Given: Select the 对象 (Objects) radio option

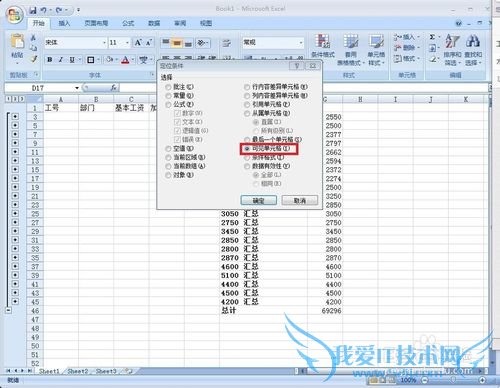Looking at the screenshot, I should tap(168, 175).
